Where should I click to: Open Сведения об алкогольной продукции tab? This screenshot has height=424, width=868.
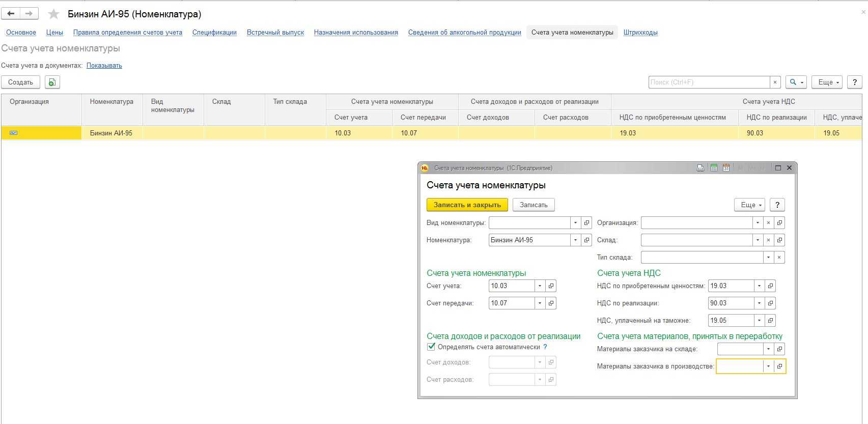tap(465, 32)
